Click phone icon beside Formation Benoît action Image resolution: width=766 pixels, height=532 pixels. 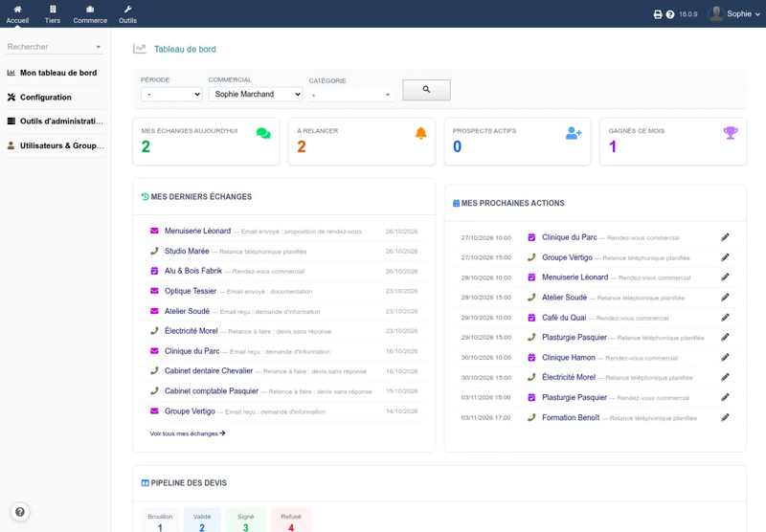click(x=531, y=417)
